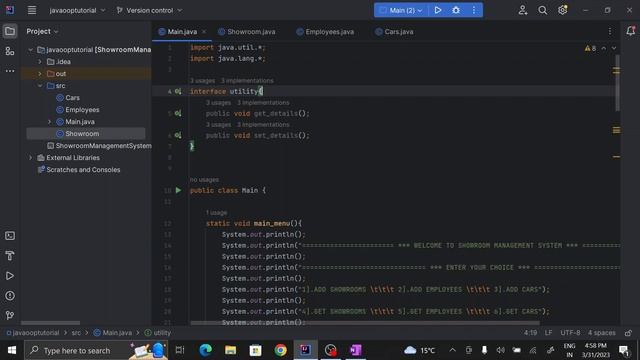Expand the out folder
The image size is (640, 360).
pos(40,74)
